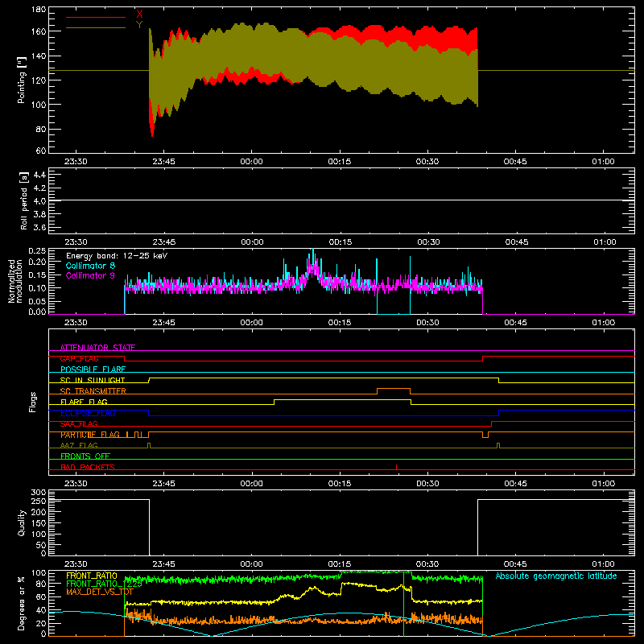Click the BAD_PACKETS flag label
644x644 pixels.
88,468
